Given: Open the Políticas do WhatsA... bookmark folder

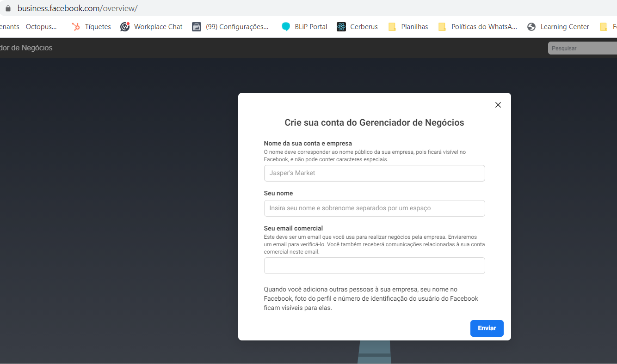Looking at the screenshot, I should (478, 27).
